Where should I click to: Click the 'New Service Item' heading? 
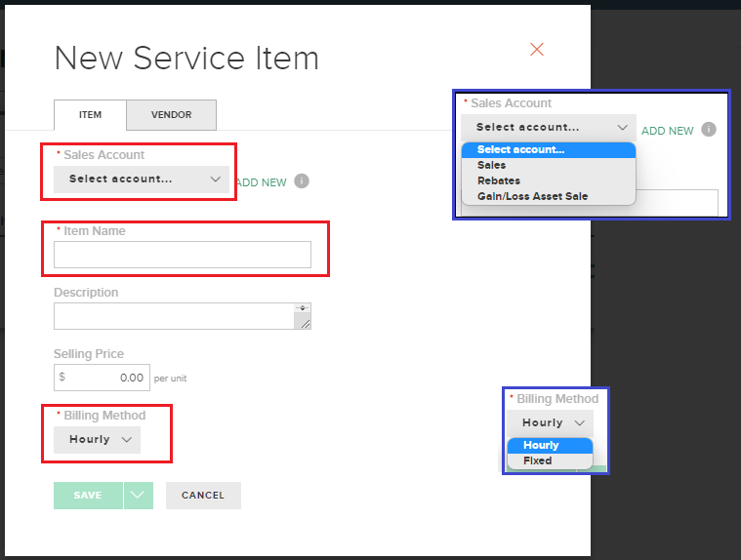click(x=186, y=59)
